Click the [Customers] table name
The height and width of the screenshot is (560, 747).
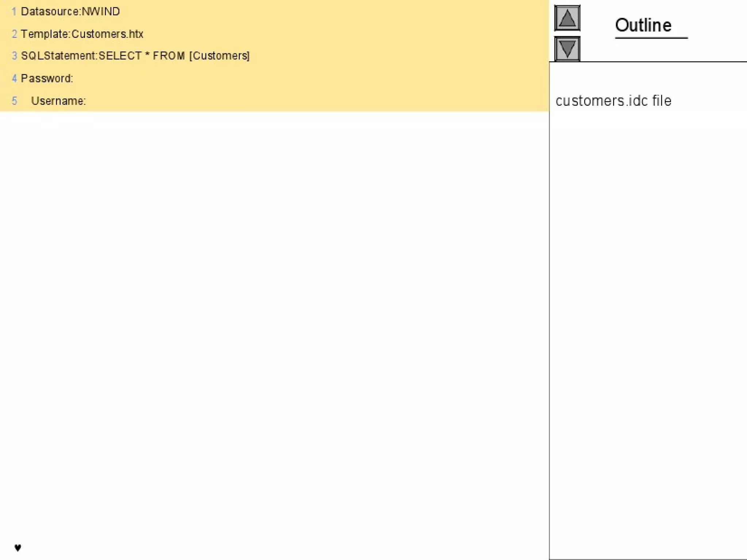coord(219,56)
